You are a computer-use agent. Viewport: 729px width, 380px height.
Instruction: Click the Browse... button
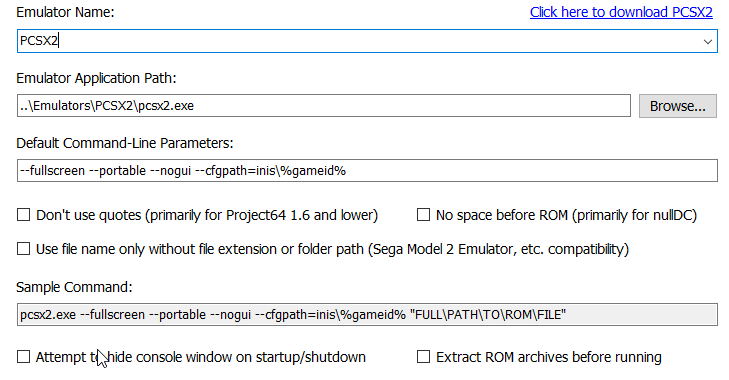[x=677, y=106]
